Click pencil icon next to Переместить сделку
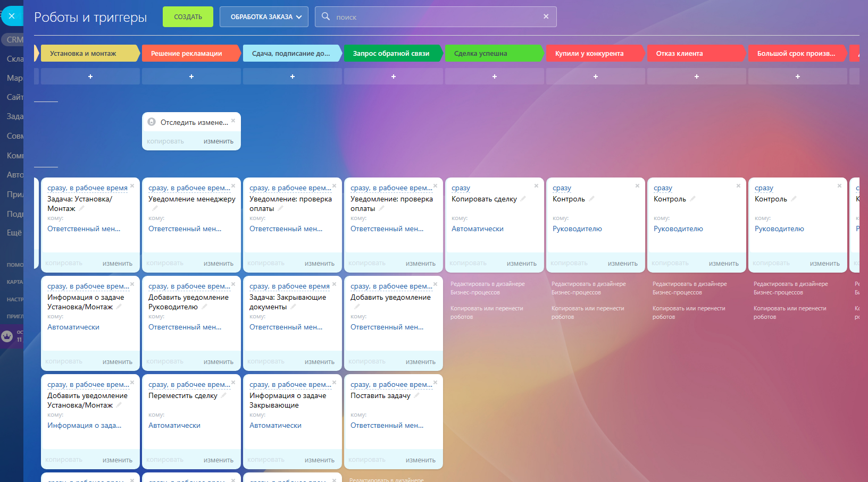 tap(223, 395)
